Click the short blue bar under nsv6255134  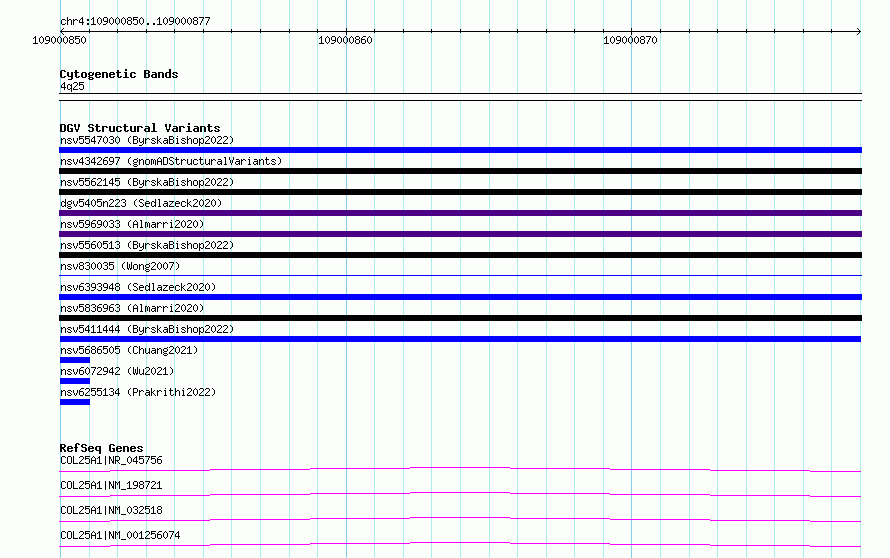75,402
